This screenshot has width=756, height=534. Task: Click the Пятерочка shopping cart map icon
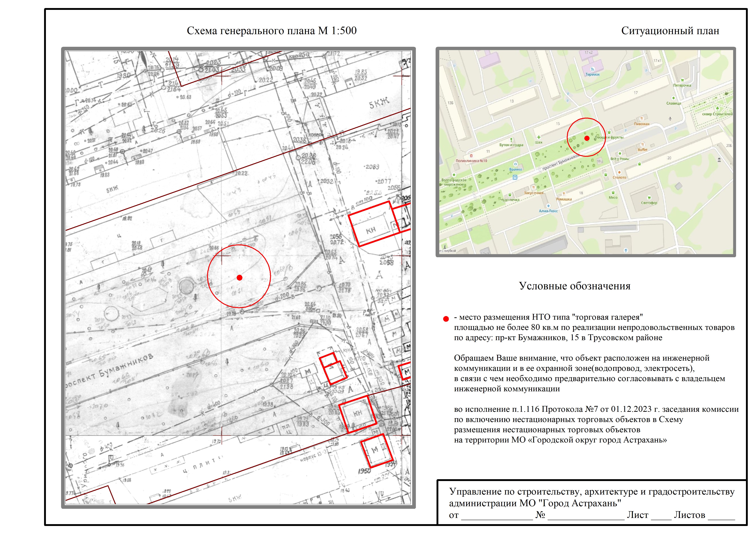click(x=682, y=80)
